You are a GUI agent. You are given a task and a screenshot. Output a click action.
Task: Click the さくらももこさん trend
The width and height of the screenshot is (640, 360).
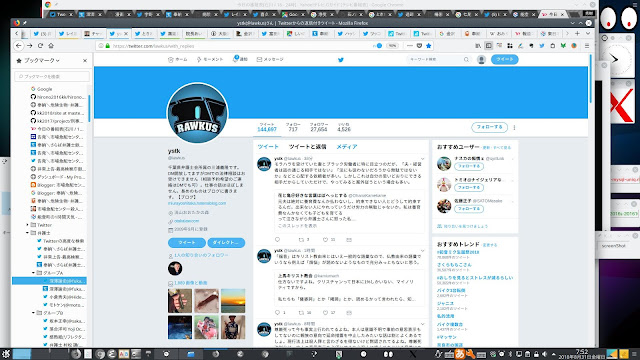coord(454,265)
